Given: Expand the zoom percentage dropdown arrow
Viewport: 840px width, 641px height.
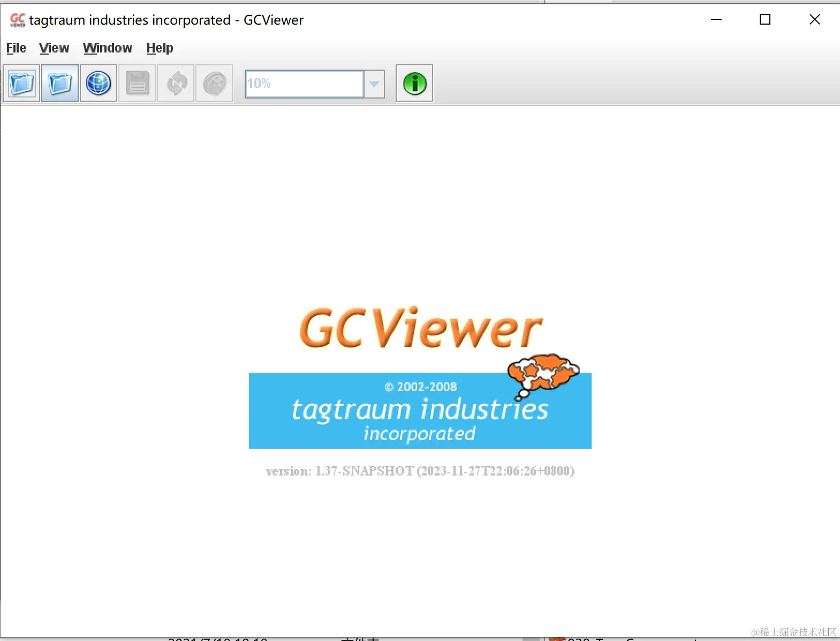Looking at the screenshot, I should pyautogui.click(x=374, y=84).
